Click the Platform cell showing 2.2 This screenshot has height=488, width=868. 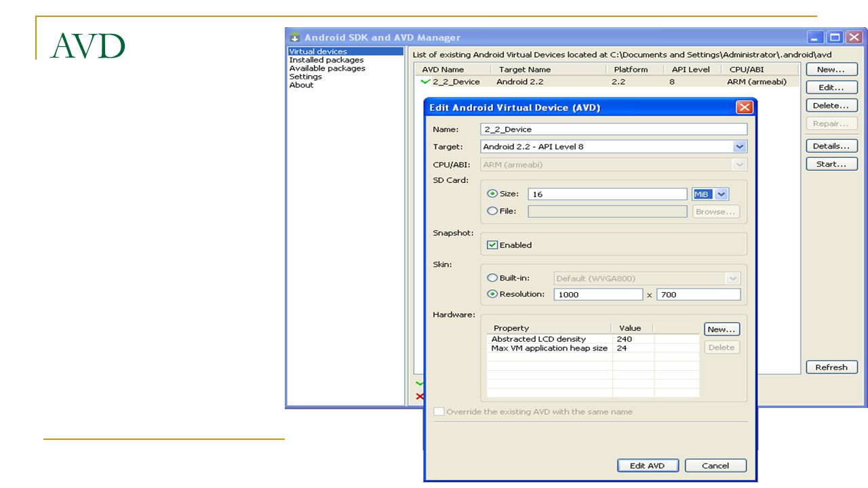[618, 82]
